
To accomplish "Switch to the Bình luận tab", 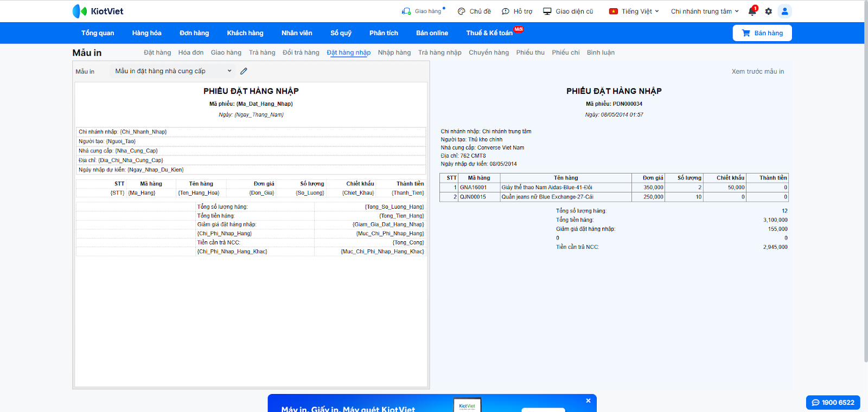I will click(601, 53).
